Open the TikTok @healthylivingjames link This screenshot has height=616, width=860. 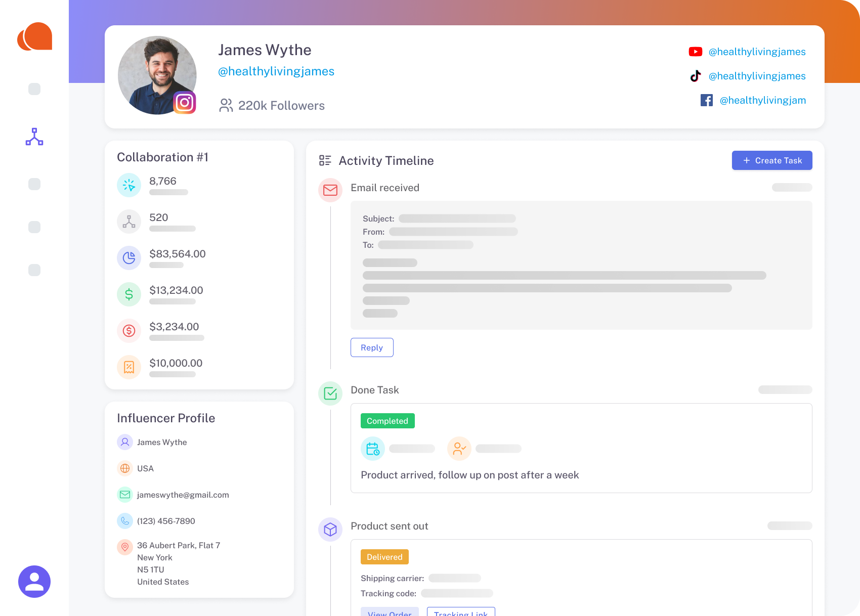point(757,76)
